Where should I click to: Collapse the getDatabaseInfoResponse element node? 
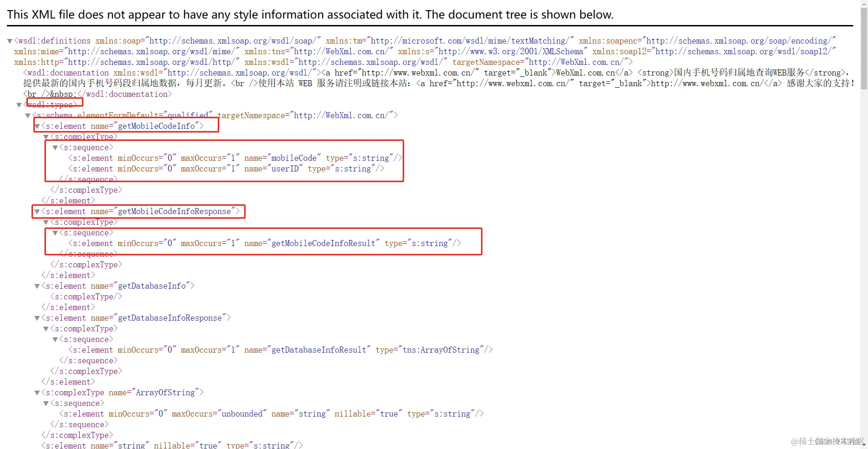37,318
